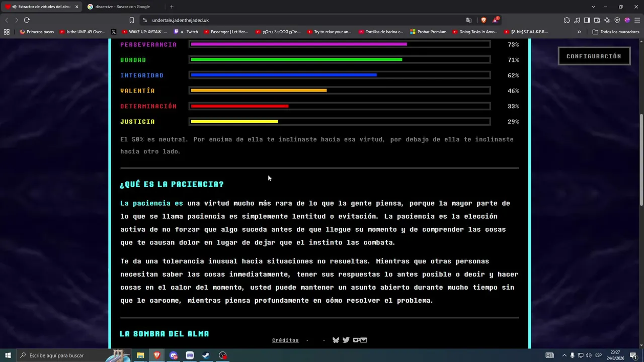Open the Is the UMP-45 Over bookmark
This screenshot has width=644, height=362.
tap(82, 32)
